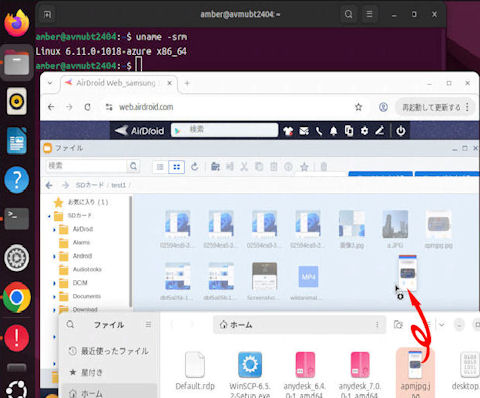The width and height of the screenshot is (480, 398).
Task: Open Firefox from the Ubuntu dock
Action: [x=16, y=23]
